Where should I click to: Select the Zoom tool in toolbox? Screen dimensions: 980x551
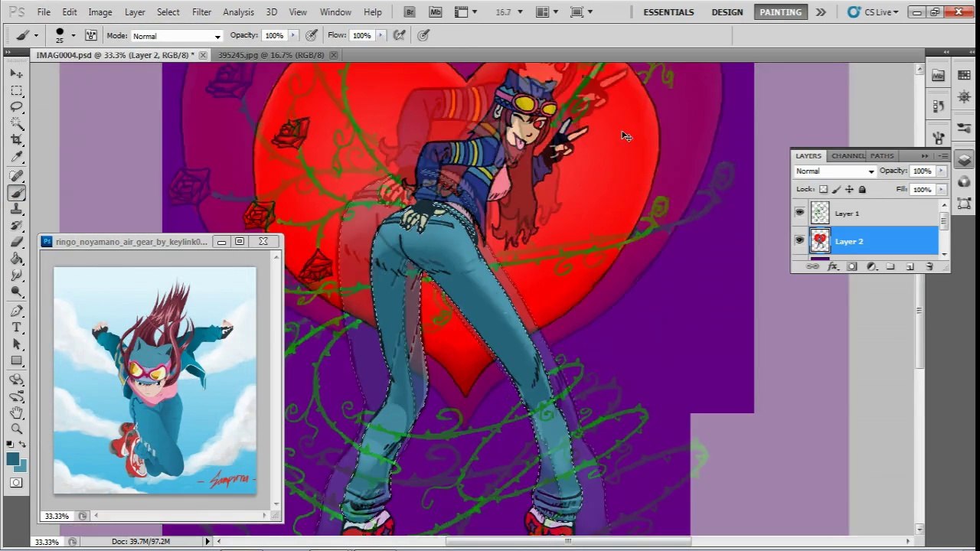click(x=16, y=429)
